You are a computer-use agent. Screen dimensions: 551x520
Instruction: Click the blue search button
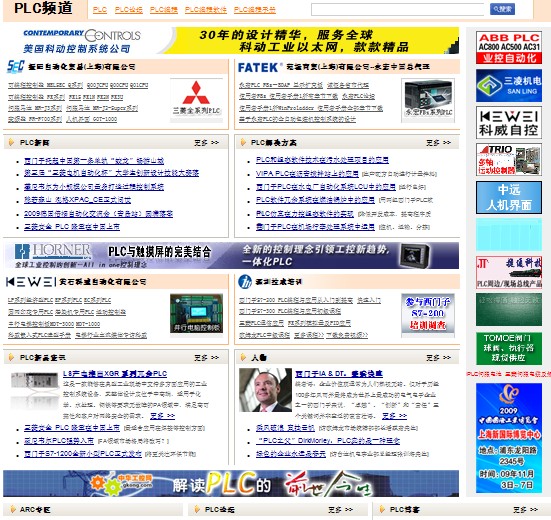(502, 9)
